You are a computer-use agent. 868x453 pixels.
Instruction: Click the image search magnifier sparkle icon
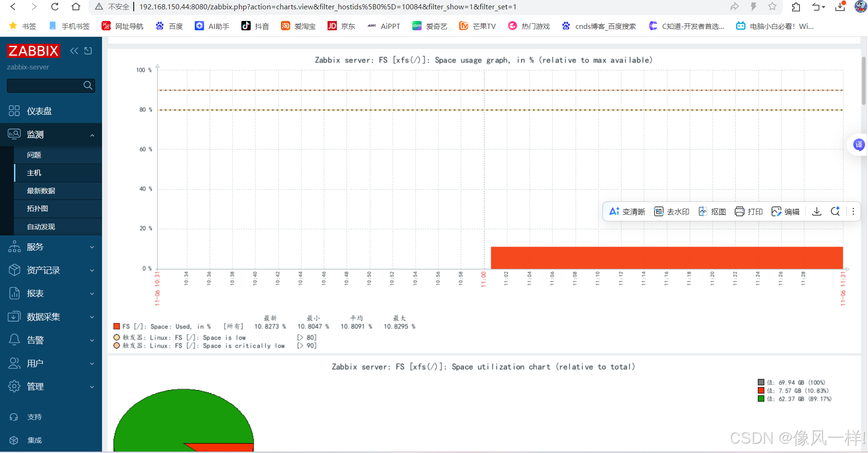tap(835, 212)
